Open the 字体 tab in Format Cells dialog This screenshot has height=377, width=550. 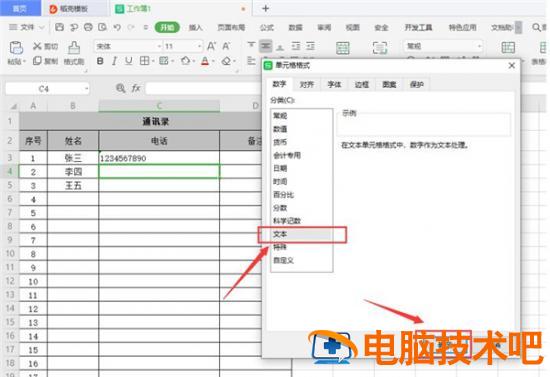pyautogui.click(x=334, y=84)
